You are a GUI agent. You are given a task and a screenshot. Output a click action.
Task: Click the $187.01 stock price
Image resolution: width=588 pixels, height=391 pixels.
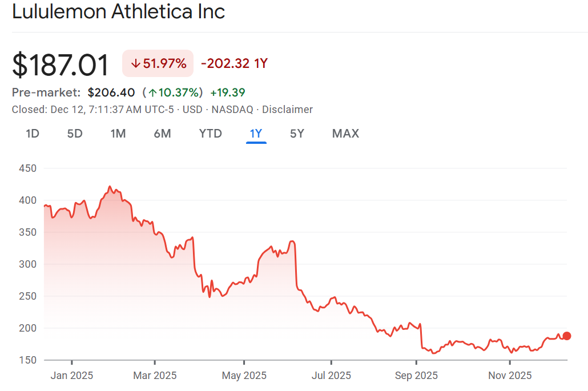[61, 65]
